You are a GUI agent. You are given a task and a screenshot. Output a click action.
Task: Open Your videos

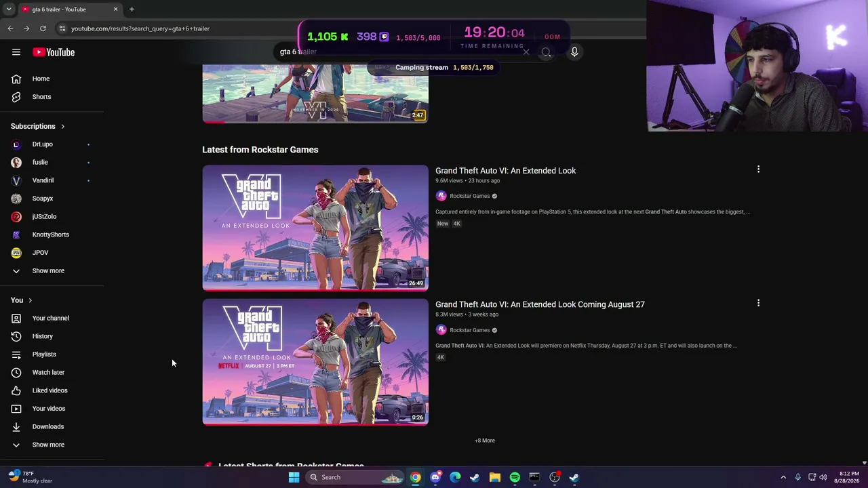(52, 409)
